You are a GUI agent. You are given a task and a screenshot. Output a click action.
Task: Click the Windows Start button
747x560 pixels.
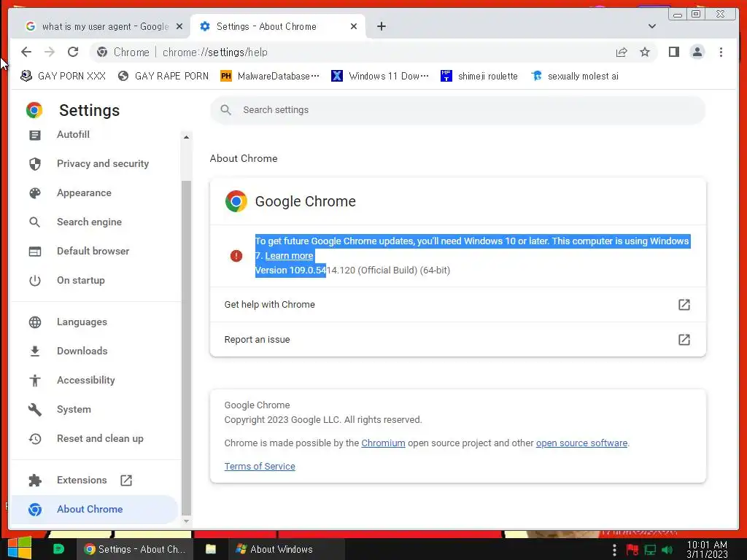coord(20,549)
